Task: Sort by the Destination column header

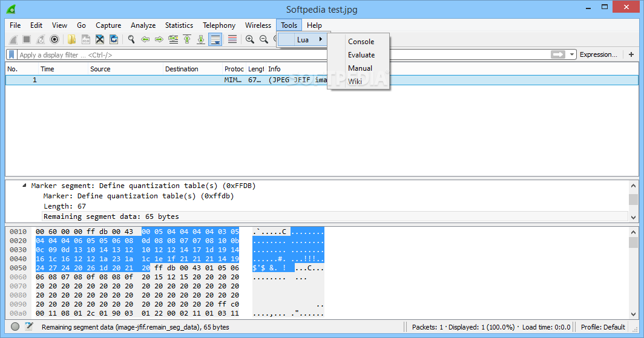Action: (x=192, y=69)
